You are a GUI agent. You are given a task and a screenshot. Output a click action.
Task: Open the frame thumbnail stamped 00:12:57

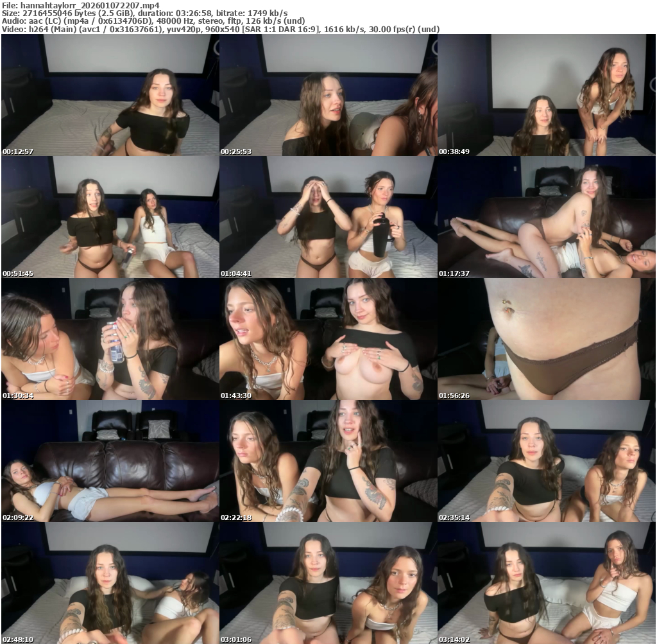click(110, 95)
